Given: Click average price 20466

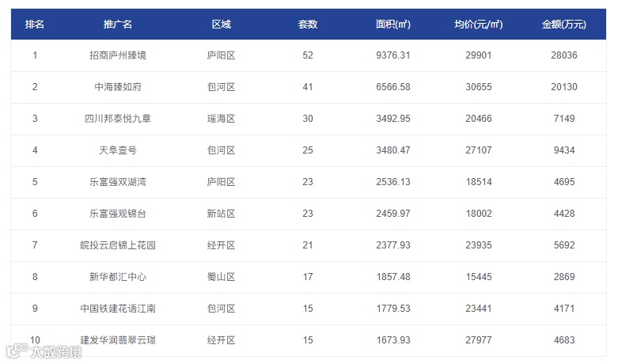Looking at the screenshot, I should [479, 119].
